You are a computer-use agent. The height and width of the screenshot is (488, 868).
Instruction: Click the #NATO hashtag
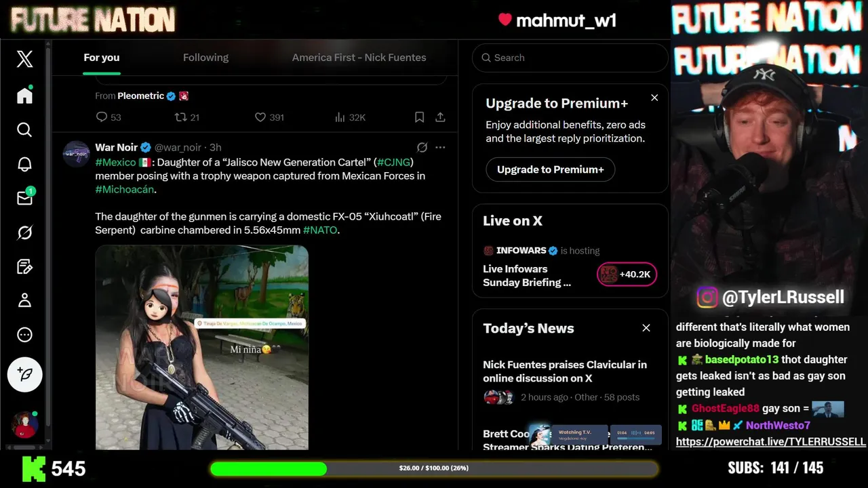pos(320,230)
